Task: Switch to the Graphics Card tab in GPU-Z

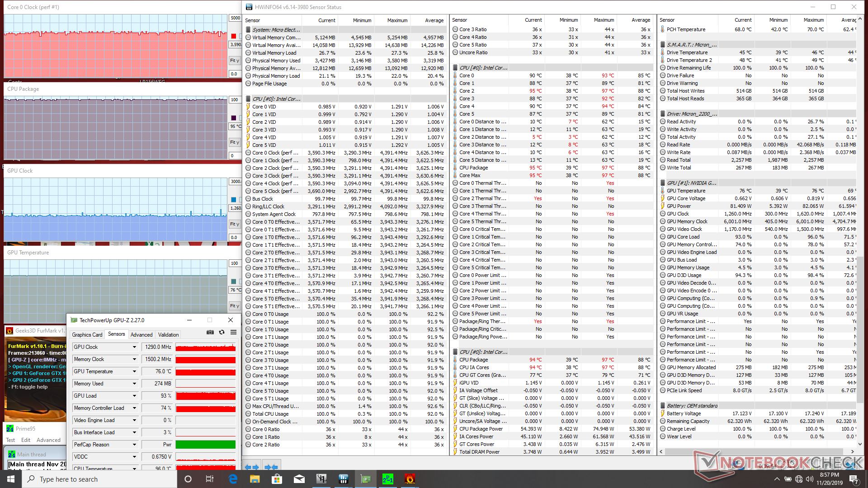Action: 87,335
